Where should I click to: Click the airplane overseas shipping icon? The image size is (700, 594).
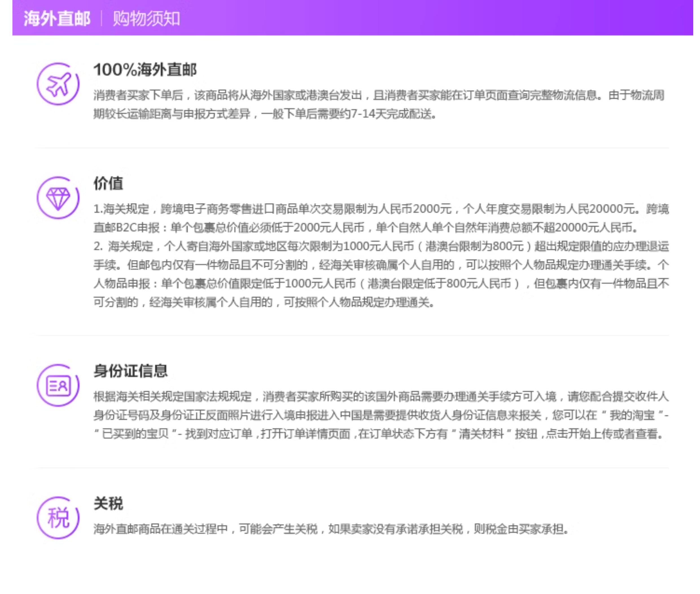click(x=58, y=84)
